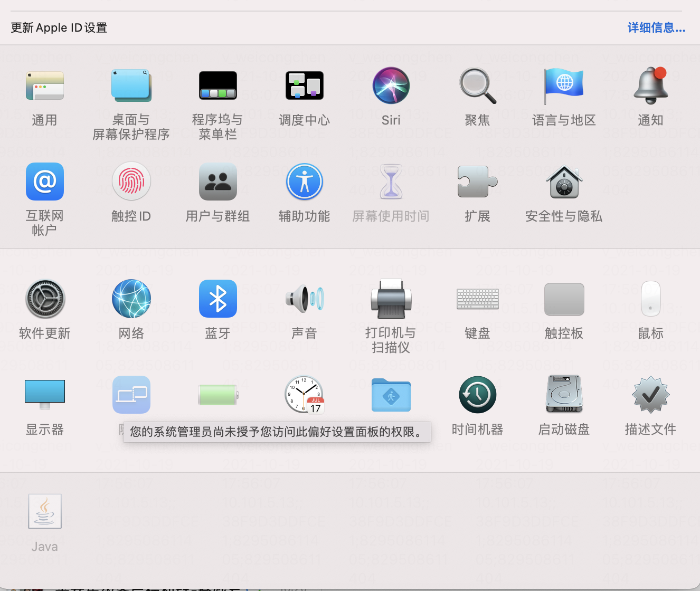This screenshot has height=591, width=700.
Task: Open 通知 (Notifications) preferences
Action: coord(650,86)
